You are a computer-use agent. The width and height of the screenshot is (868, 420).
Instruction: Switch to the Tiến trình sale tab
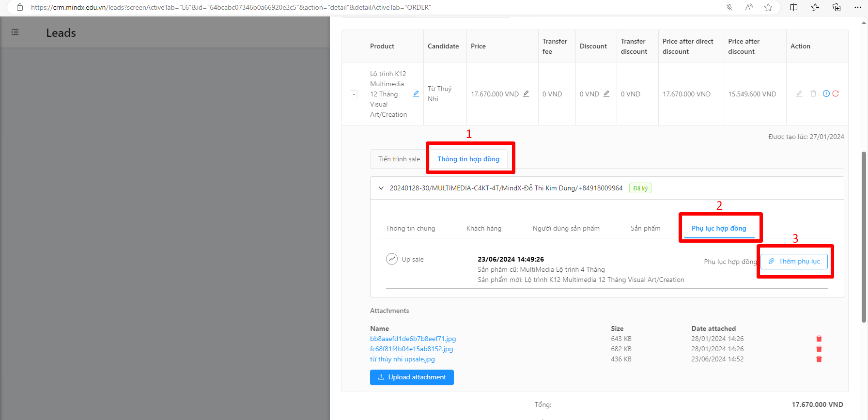coord(399,159)
